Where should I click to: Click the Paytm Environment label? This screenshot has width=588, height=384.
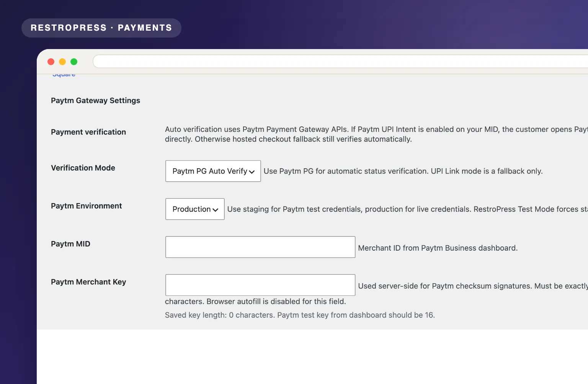pyautogui.click(x=86, y=206)
